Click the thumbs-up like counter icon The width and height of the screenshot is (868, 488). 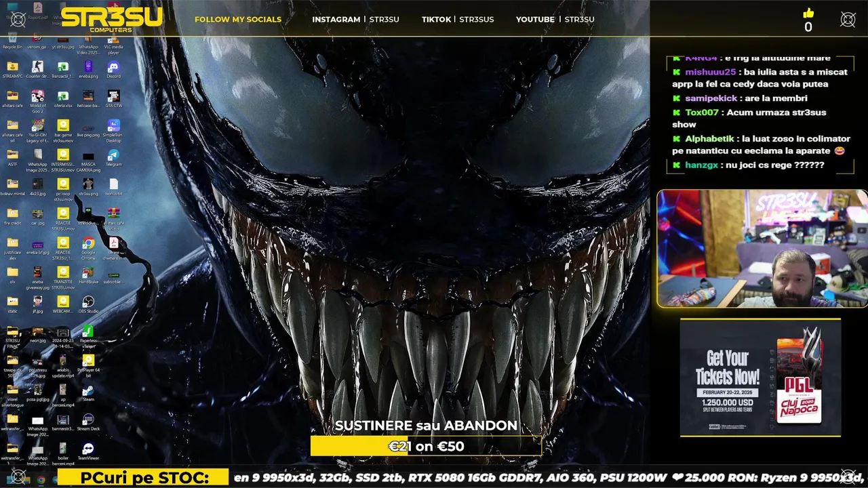808,13
